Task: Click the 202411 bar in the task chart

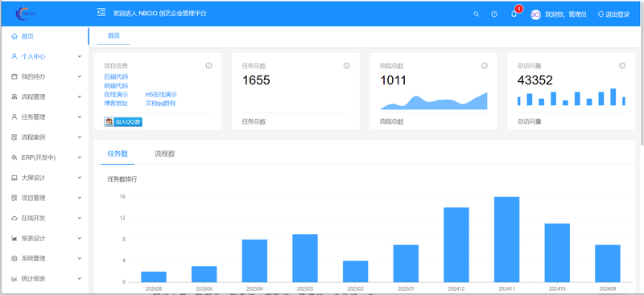Action: point(507,240)
